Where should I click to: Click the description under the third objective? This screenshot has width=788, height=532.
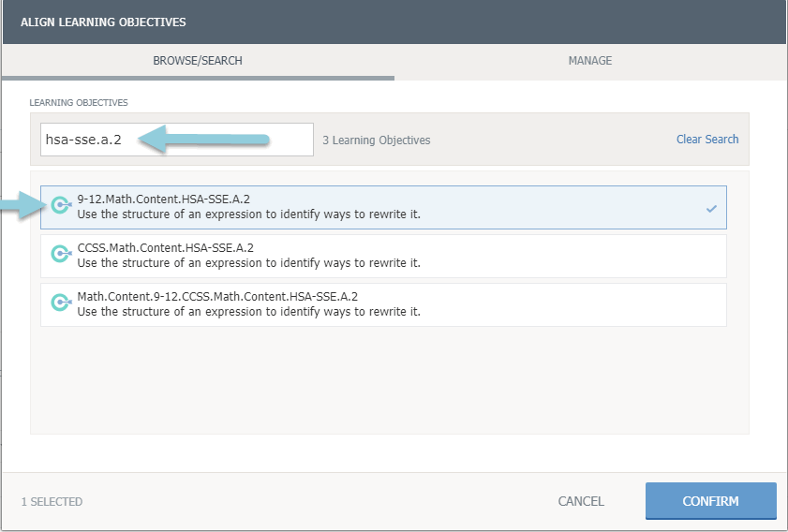248,312
